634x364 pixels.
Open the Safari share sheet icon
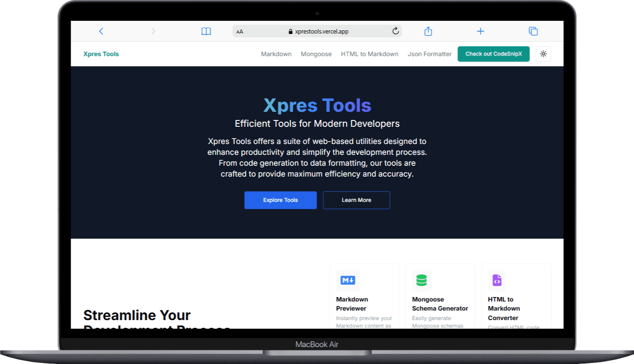tap(428, 31)
